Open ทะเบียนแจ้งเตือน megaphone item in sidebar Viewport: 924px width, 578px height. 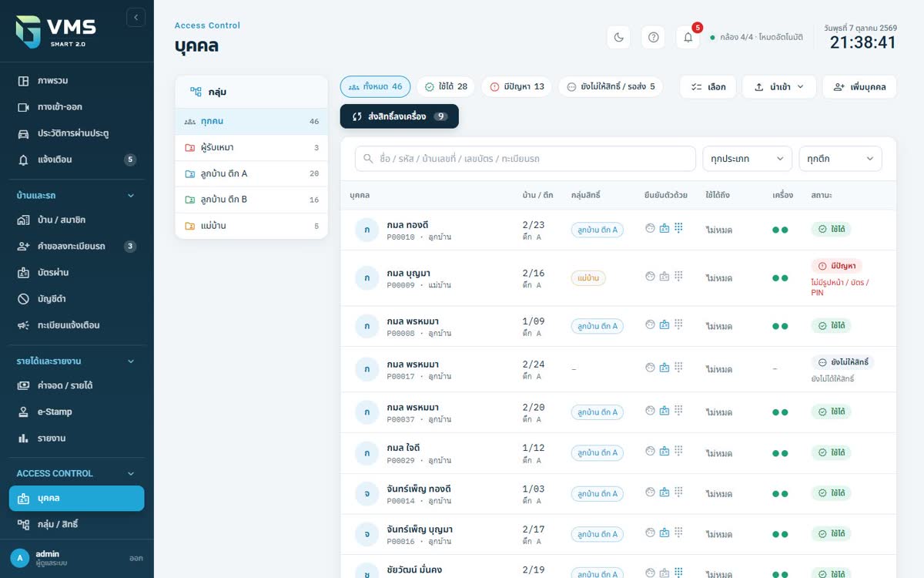[x=76, y=325]
